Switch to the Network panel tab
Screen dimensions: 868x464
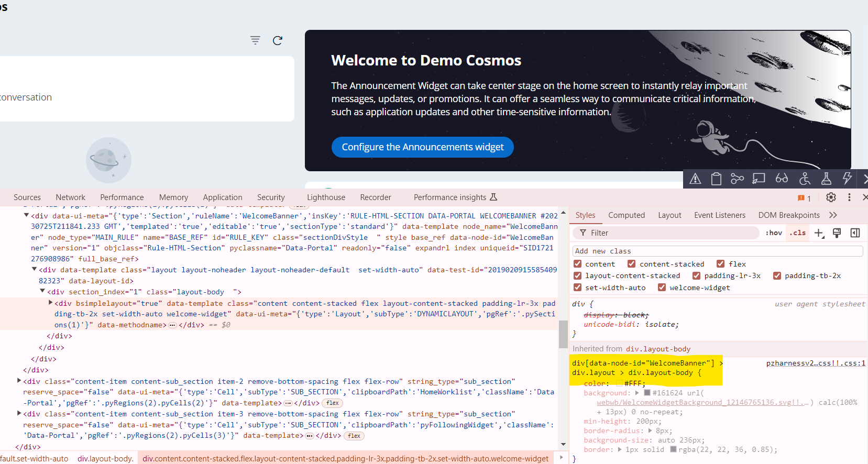pyautogui.click(x=71, y=197)
